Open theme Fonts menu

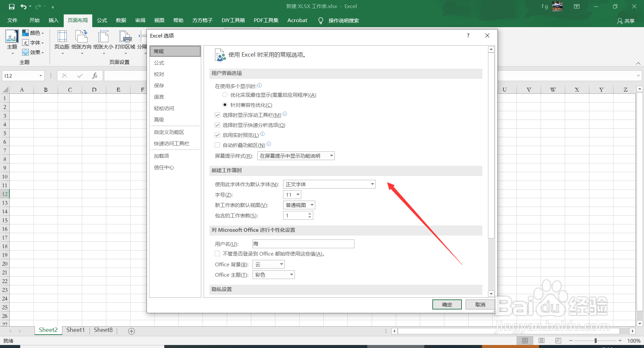pos(33,43)
